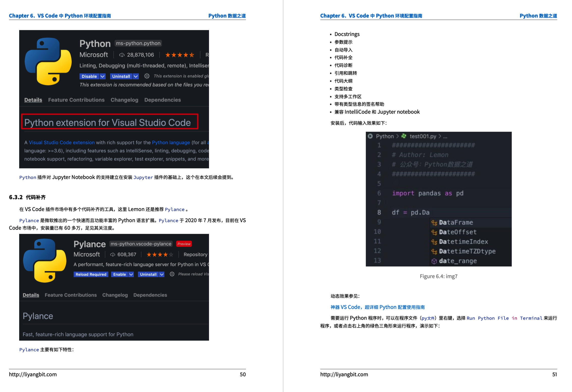572x392 pixels.
Task: Switch to the Changelog tab of the Python extension
Action: coord(124,100)
